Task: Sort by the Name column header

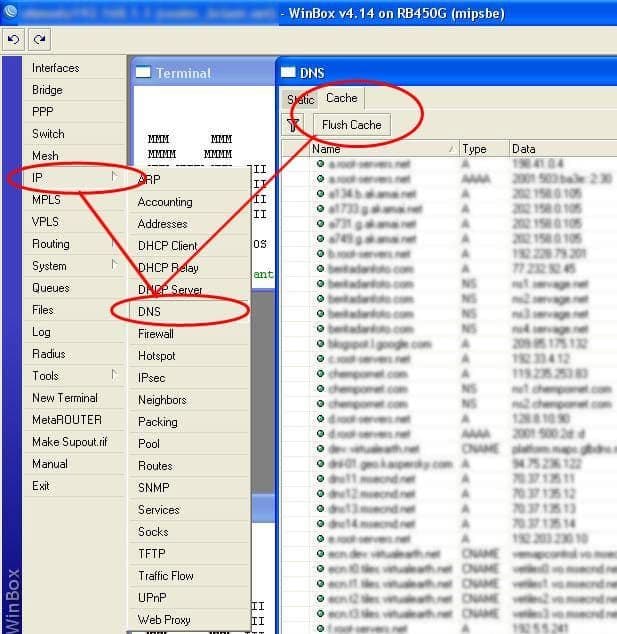Action: coord(384,149)
